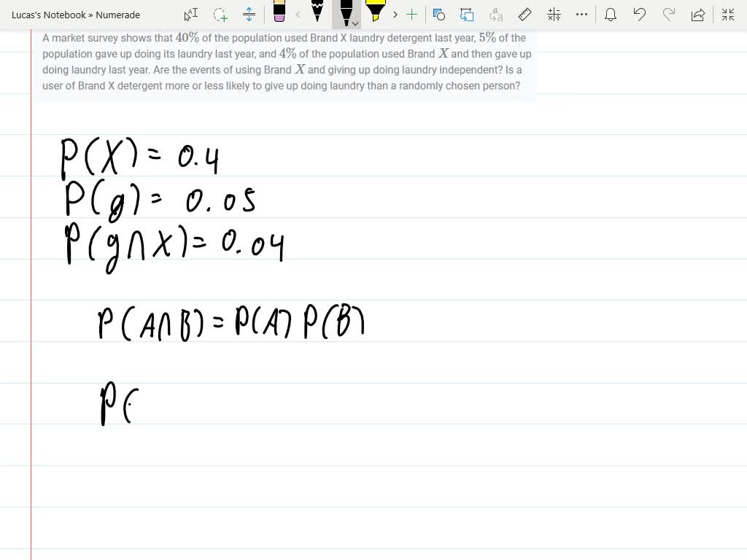Open the notifications bell
This screenshot has height=560, width=747.
611,15
